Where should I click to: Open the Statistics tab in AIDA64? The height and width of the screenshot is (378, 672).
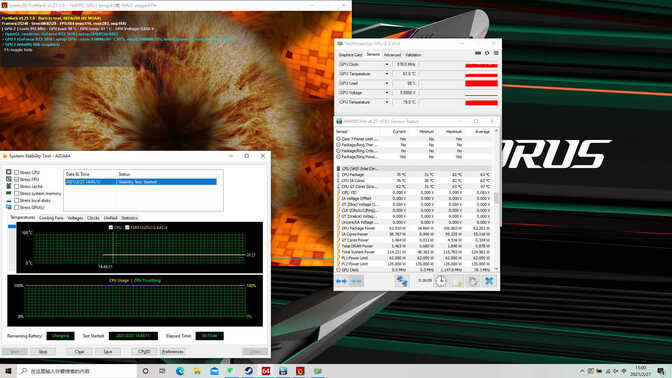coord(129,218)
